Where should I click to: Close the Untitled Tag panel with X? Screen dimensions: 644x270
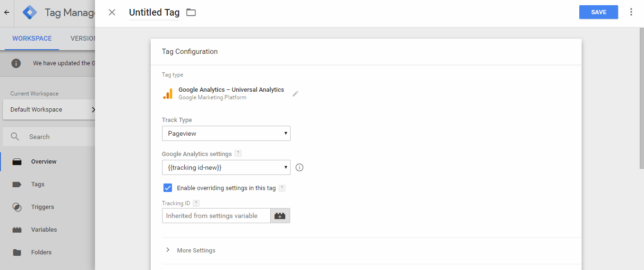[x=112, y=13]
